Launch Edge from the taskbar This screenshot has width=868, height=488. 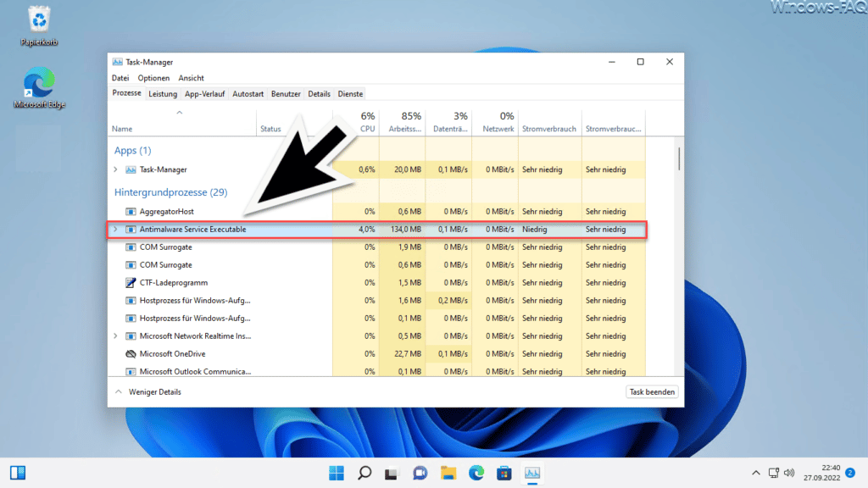pyautogui.click(x=476, y=473)
